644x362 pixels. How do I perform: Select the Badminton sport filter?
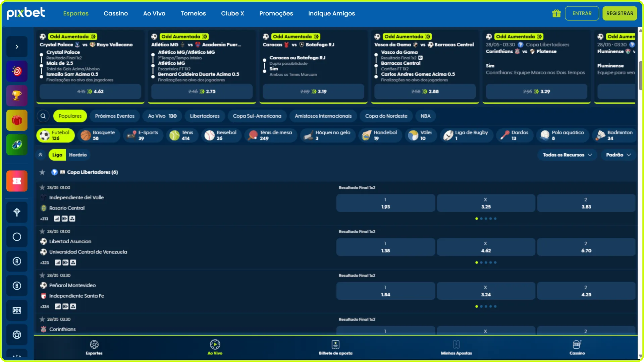[614, 135]
